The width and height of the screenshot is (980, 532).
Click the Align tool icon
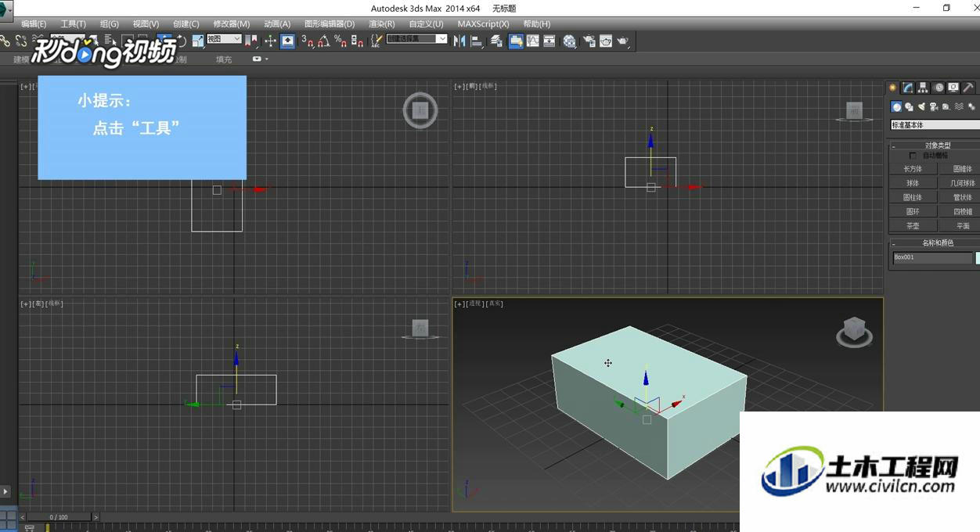coord(477,41)
